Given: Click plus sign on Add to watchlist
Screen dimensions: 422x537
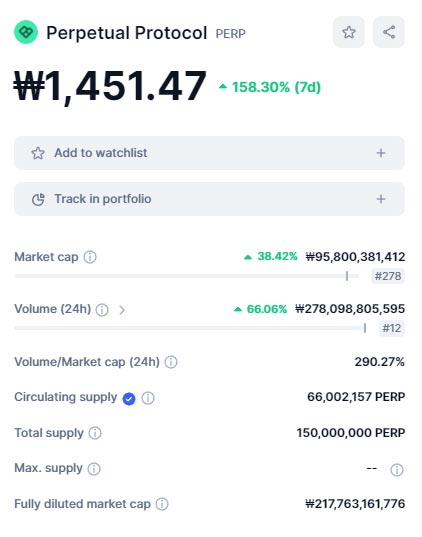Looking at the screenshot, I should 381,153.
